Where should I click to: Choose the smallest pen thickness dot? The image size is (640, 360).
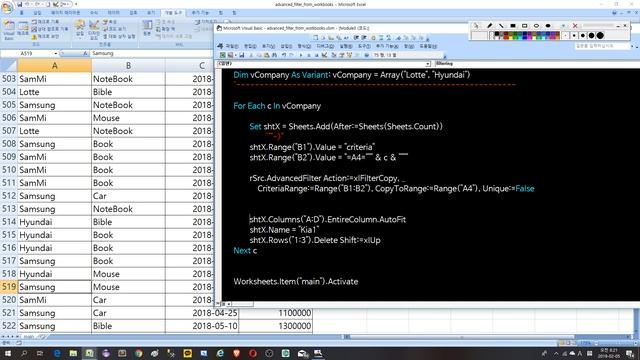pos(565,36)
